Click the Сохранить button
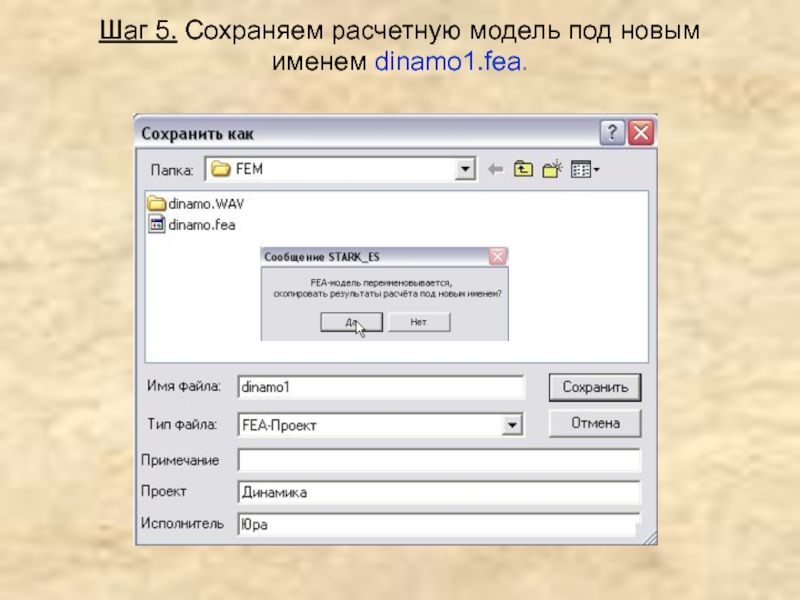Image resolution: width=800 pixels, height=600 pixels. [x=595, y=387]
